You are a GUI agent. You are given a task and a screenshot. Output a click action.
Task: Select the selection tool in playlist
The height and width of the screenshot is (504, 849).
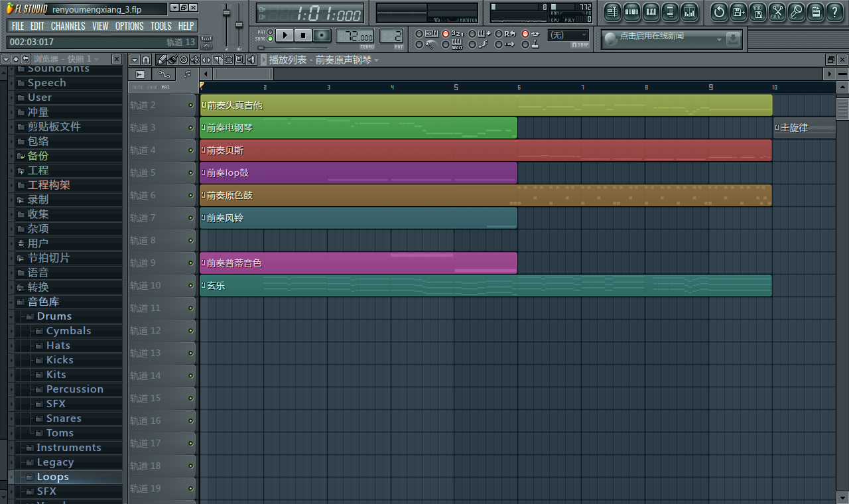(x=229, y=60)
